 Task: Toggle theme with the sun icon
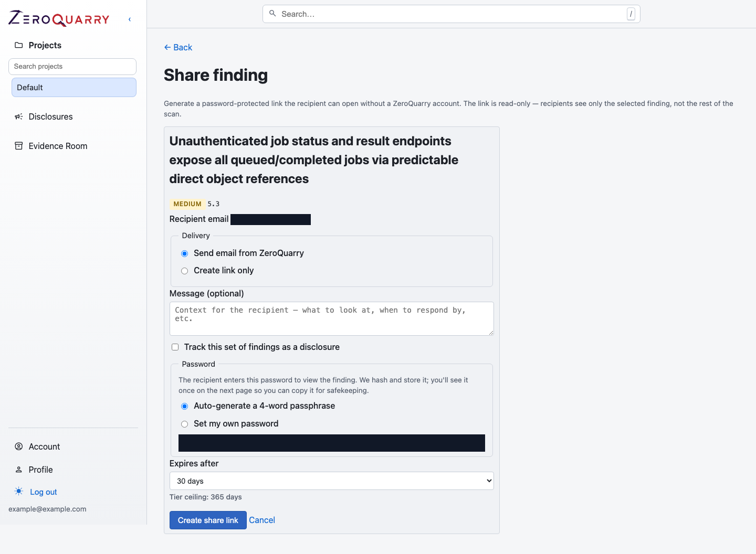click(19, 492)
